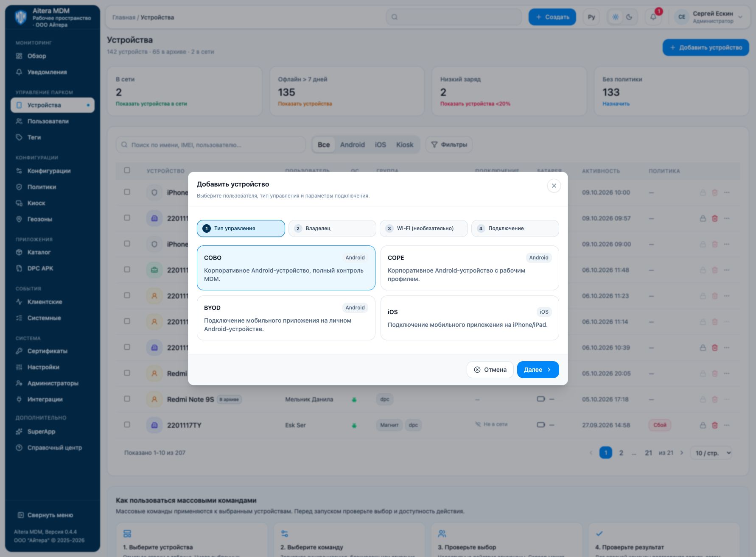Screen dimensions: 756x557
Task: Open Теги in the sidebar
Action: click(x=53, y=137)
